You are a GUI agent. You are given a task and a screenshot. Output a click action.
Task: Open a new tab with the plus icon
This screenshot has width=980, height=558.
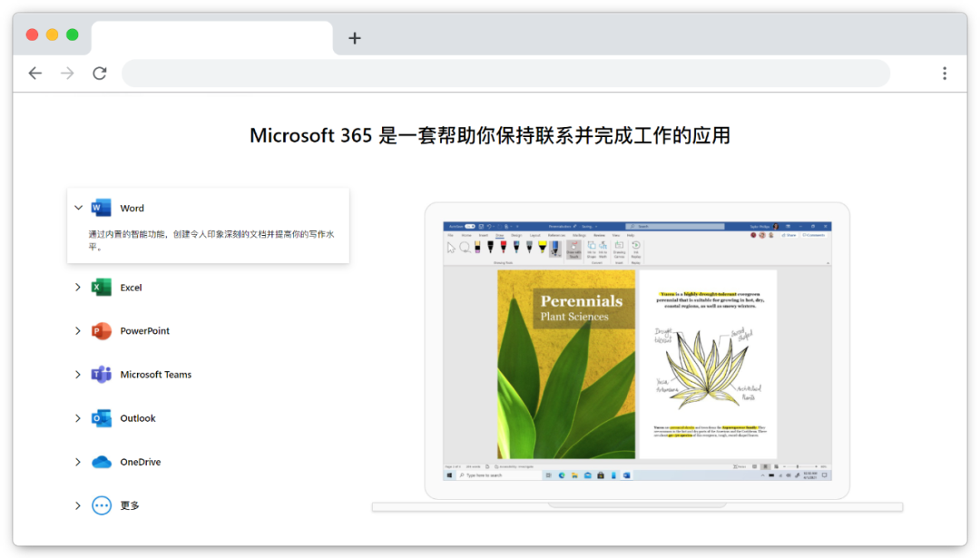355,38
